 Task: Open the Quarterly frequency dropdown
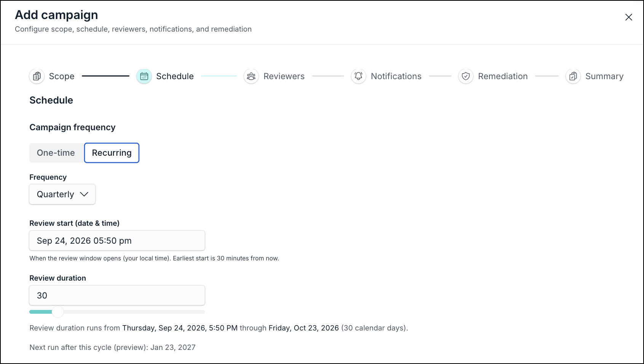click(x=62, y=194)
